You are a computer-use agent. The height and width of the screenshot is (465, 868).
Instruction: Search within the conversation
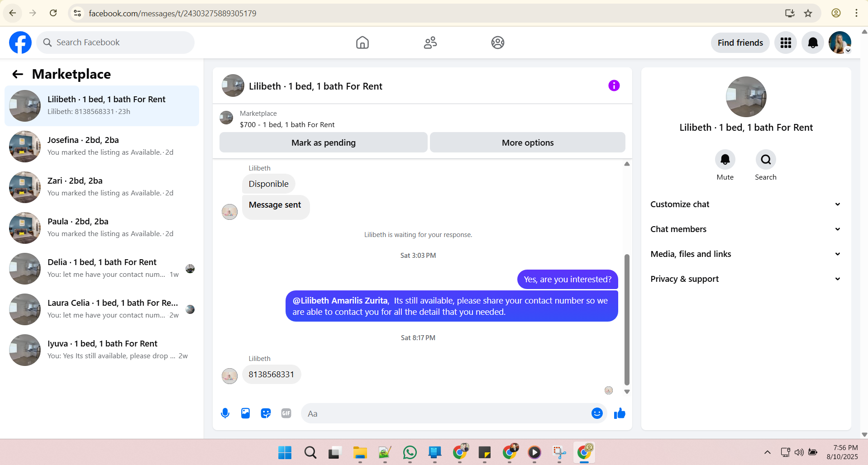(766, 160)
